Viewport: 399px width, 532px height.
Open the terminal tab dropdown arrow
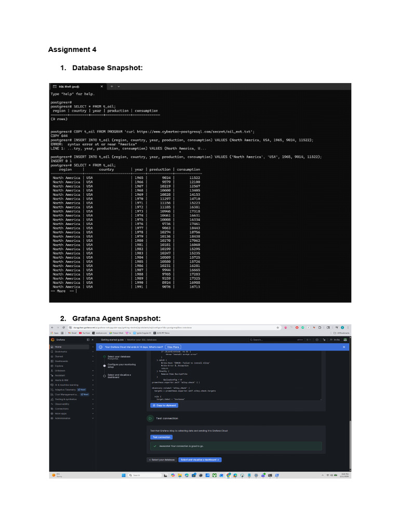point(119,87)
